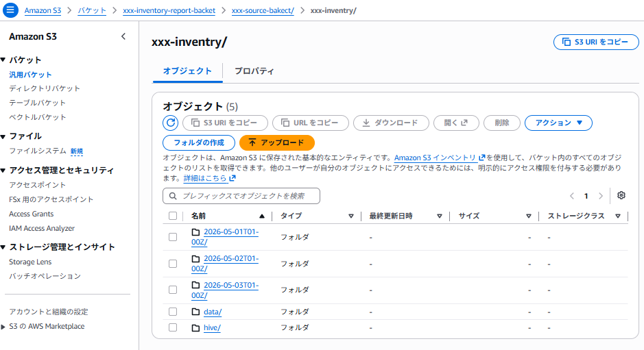644x350 pixels.
Task: Open バケット breadcrumb link
Action: [92, 11]
